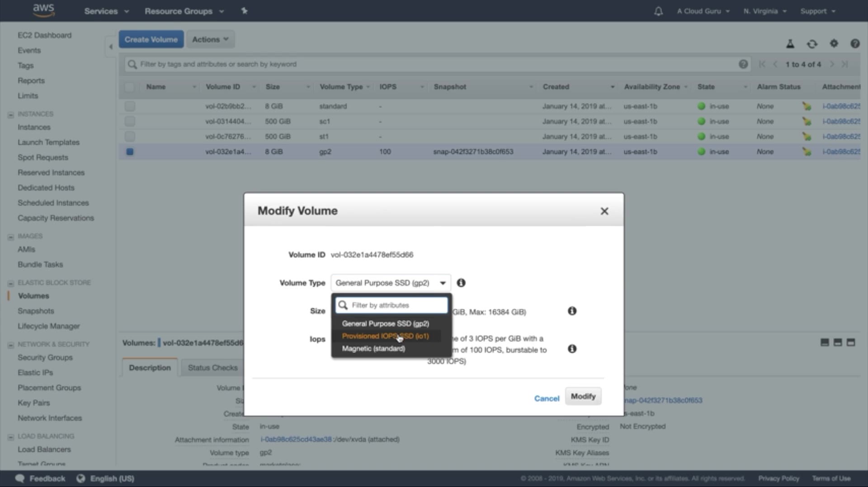Click the Feedback speech bubble icon
The image size is (868, 487).
19,478
